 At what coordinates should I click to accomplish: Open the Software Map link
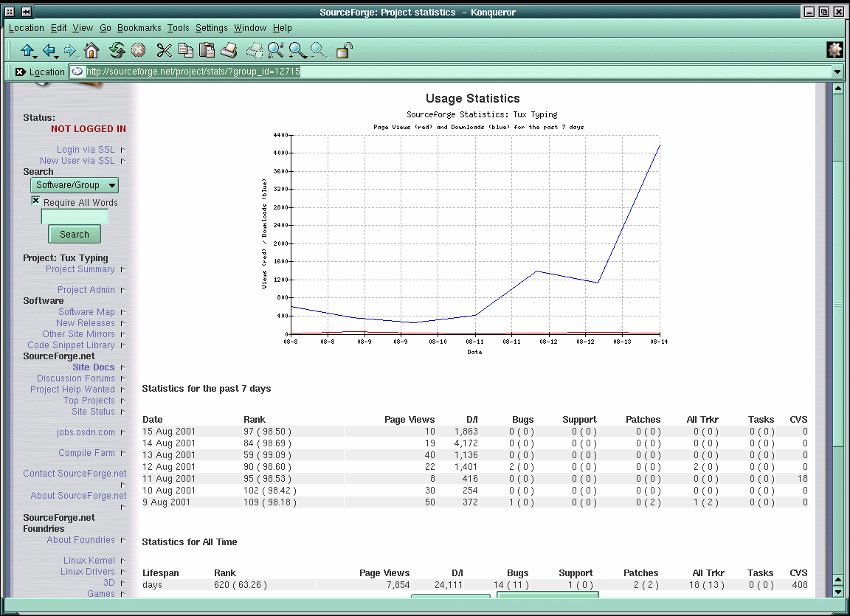[87, 312]
